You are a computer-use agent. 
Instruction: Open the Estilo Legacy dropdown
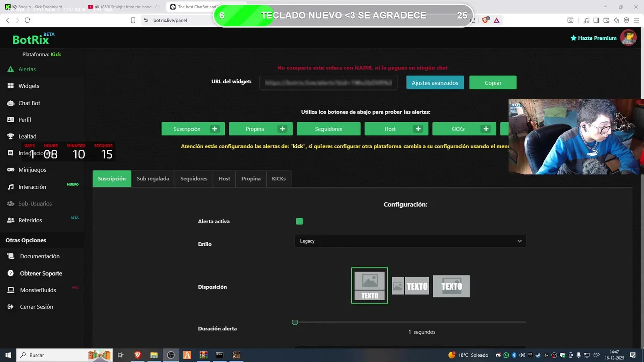(410, 241)
